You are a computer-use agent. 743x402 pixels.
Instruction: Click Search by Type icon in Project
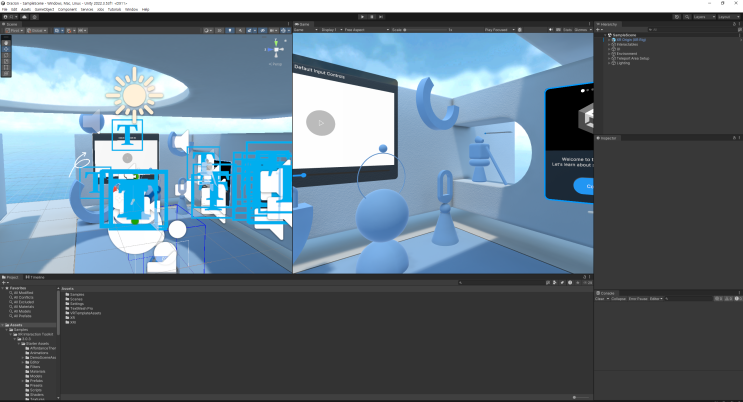555,283
